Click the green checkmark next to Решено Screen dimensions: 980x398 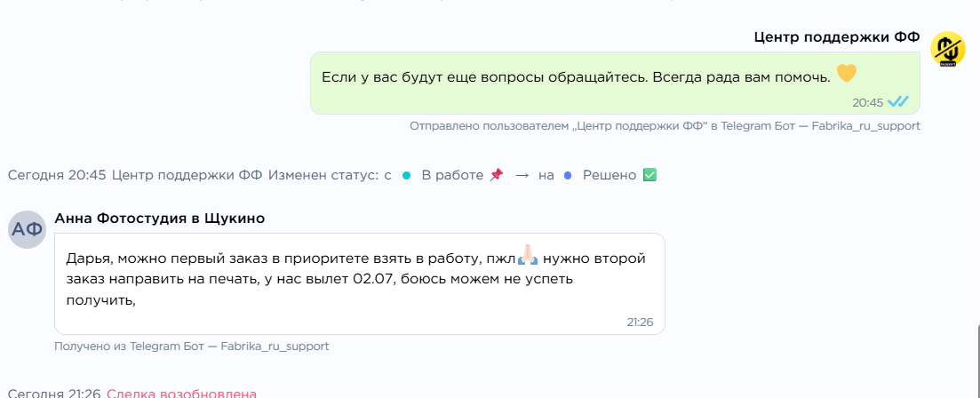[650, 176]
